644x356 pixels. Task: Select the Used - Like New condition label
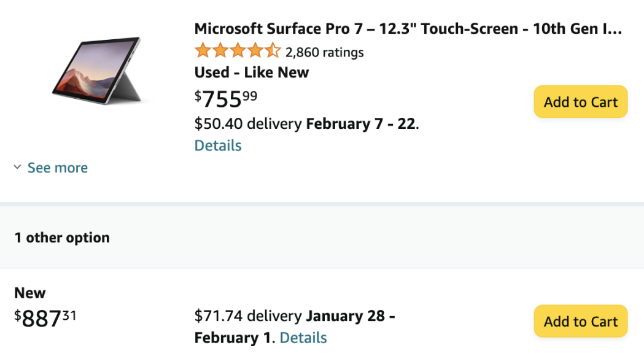[x=251, y=72]
